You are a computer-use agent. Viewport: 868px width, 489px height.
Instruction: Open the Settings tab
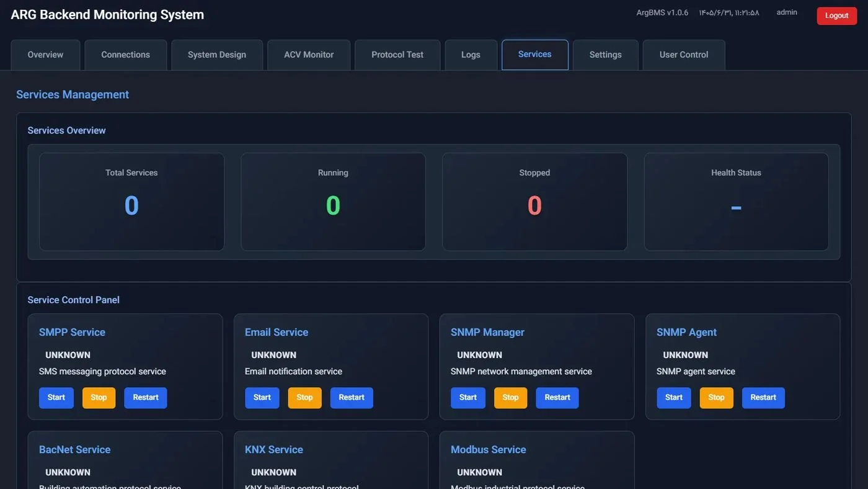(x=606, y=55)
